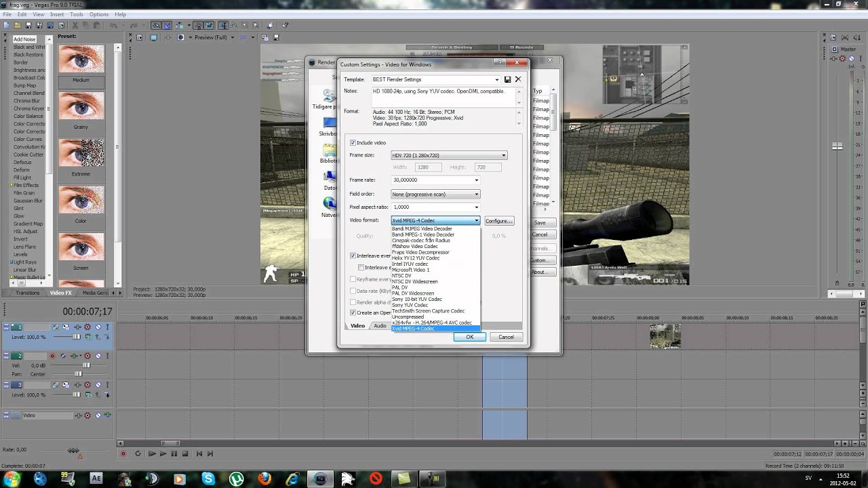Click the Play button in the transport bar
Screen dimensions: 868x488
(163, 453)
